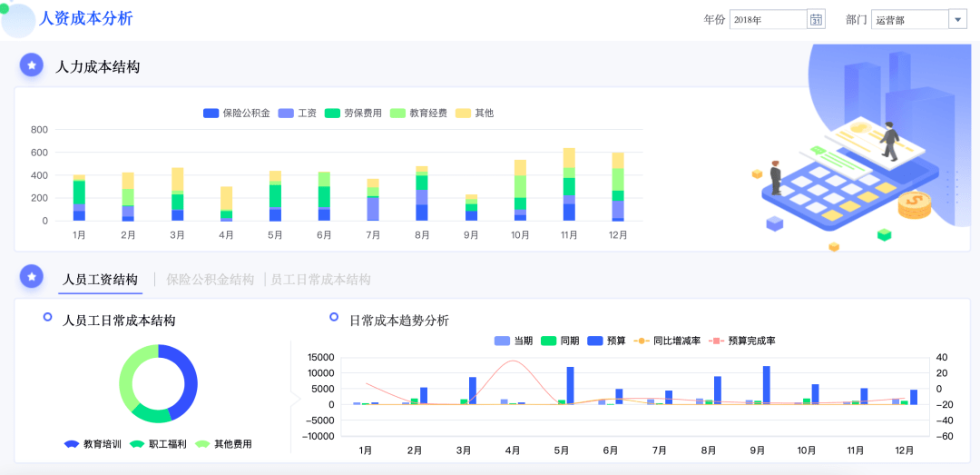Toggle the 保险公积金 legend series
Viewport: 980px width, 475px height.
236,114
